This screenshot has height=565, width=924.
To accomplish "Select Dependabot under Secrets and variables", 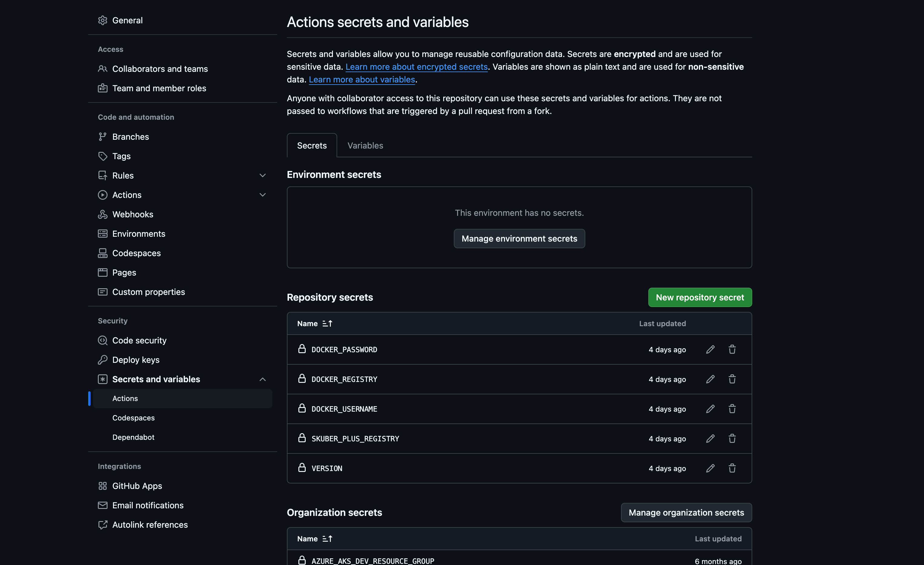I will pyautogui.click(x=183, y=437).
